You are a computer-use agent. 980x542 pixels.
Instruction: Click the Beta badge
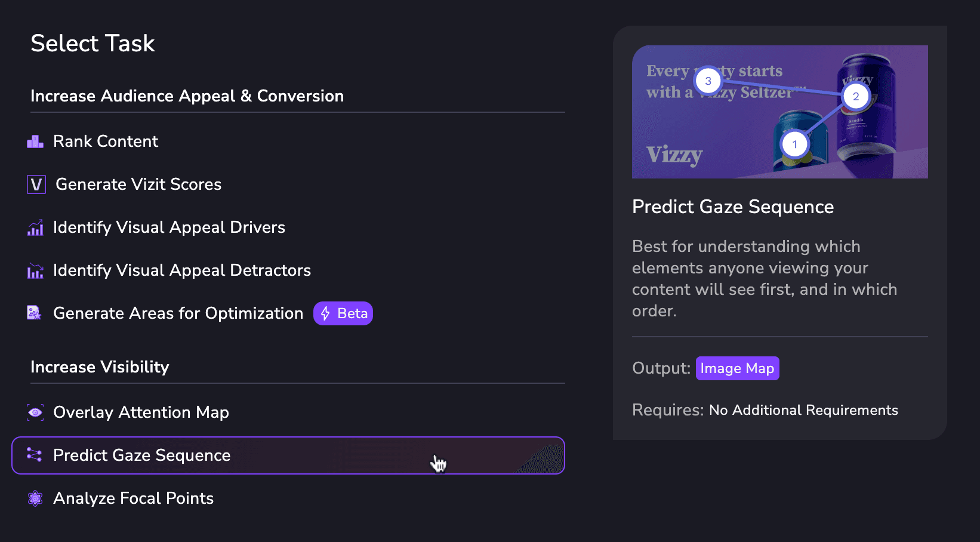click(x=343, y=313)
